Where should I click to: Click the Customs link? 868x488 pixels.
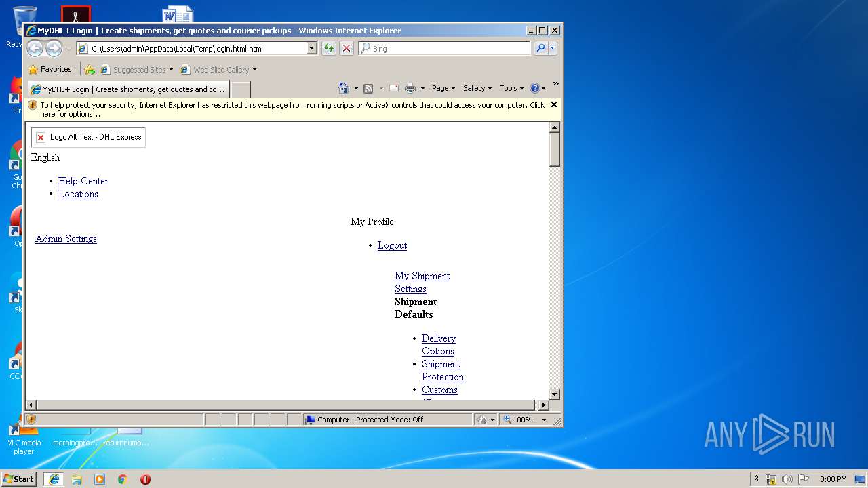coord(439,390)
